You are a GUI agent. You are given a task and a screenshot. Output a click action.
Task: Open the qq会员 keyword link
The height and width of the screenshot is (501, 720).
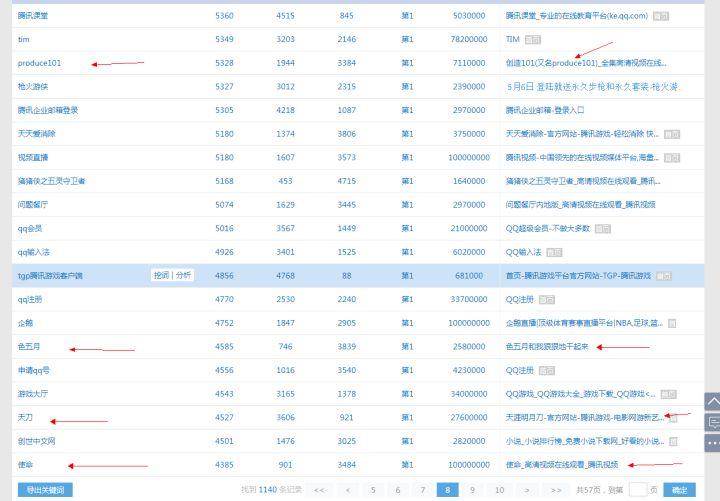tap(30, 229)
